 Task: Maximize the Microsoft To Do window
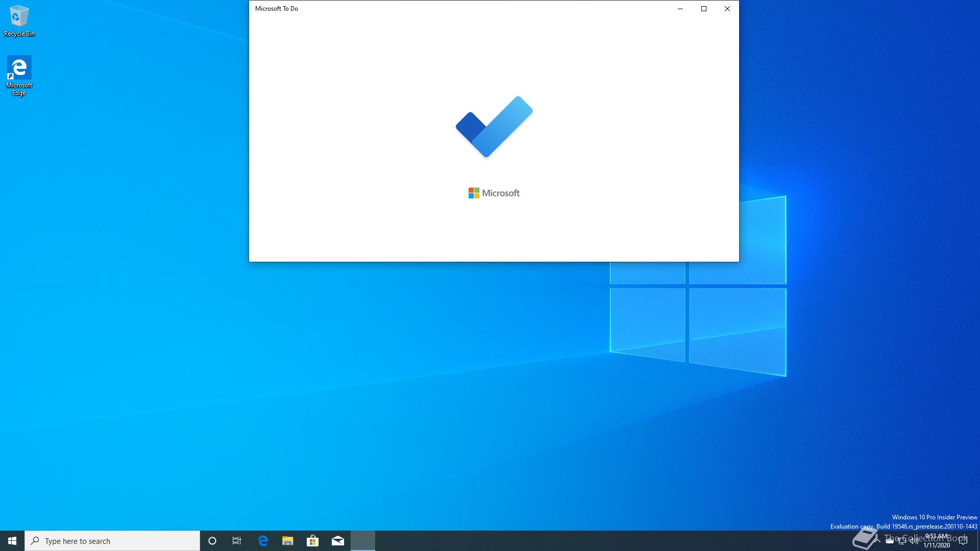click(704, 9)
